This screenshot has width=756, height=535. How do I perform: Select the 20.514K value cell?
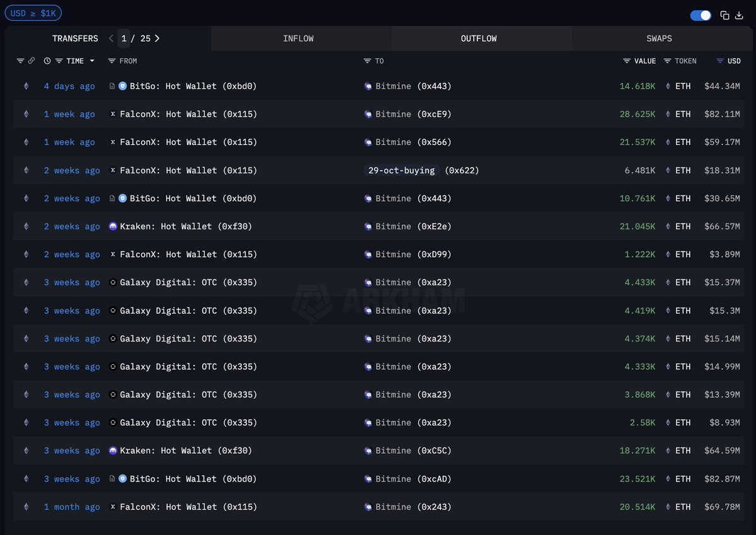click(637, 507)
